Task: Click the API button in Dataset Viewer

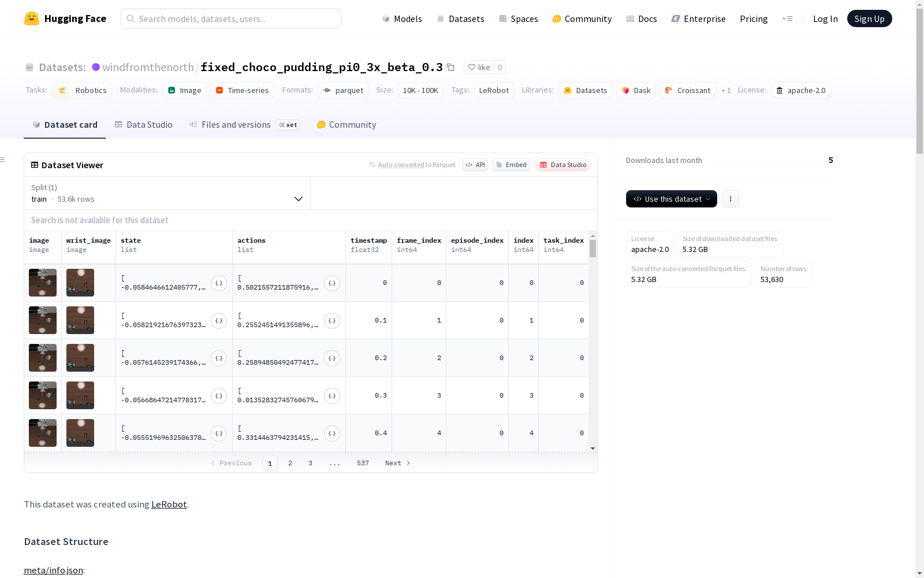Action: 475,165
